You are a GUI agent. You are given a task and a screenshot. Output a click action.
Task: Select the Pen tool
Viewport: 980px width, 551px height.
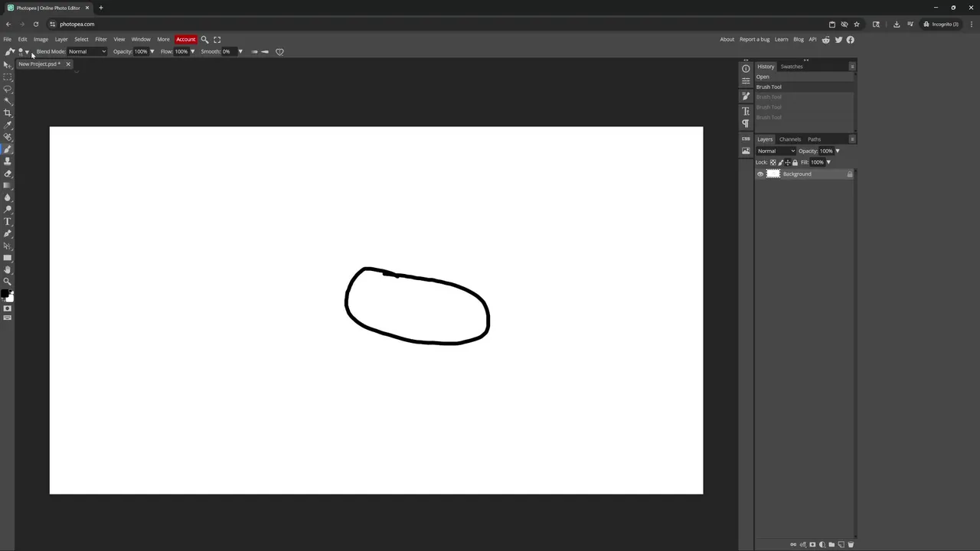8,233
